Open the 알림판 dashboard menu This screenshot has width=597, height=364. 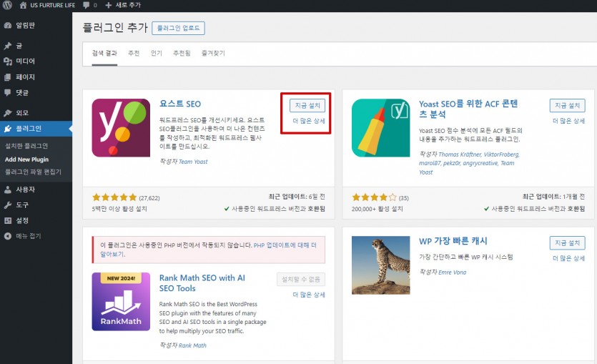pos(25,25)
